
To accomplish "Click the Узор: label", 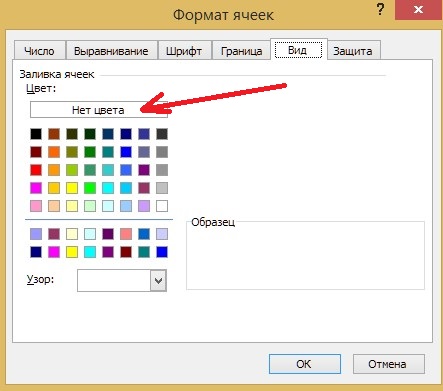I will click(40, 279).
